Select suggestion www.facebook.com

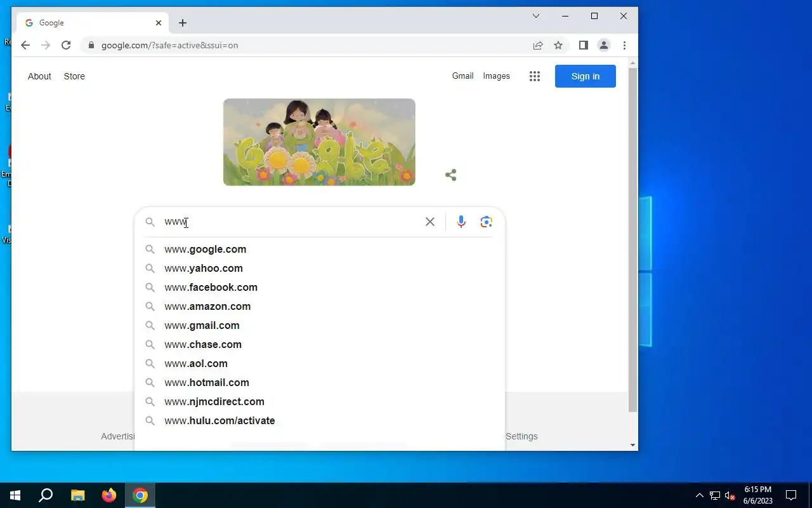320,287
